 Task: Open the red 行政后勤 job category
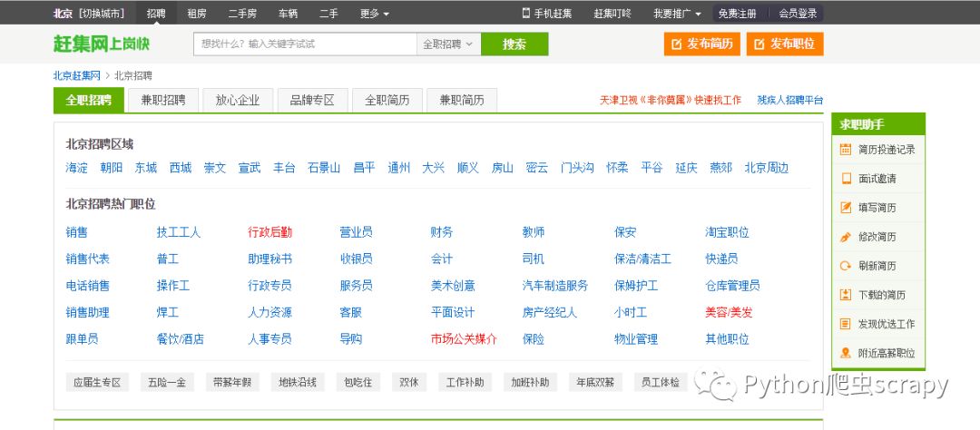[270, 232]
